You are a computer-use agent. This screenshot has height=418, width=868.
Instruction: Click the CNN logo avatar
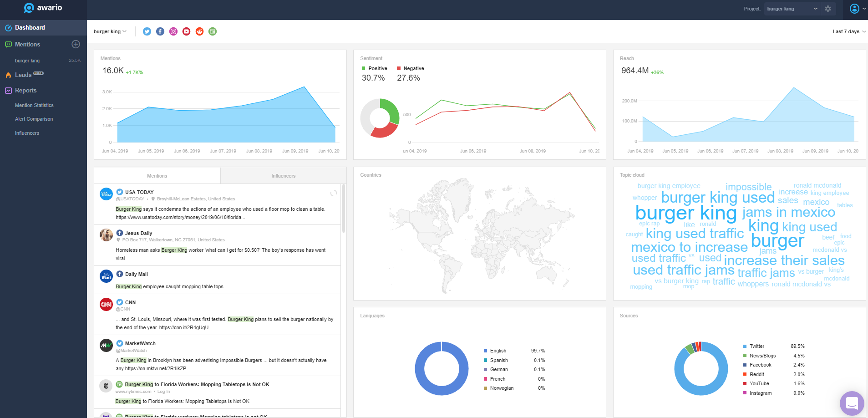point(106,304)
